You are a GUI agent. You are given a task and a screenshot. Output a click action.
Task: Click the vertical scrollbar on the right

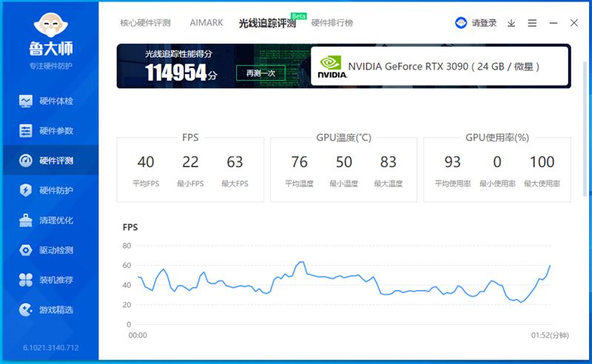point(585,129)
